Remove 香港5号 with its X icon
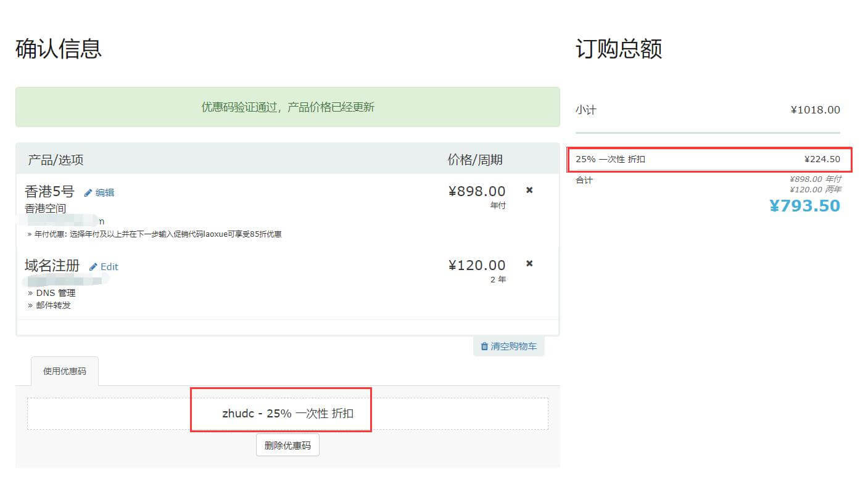The image size is (868, 484). pyautogui.click(x=529, y=190)
